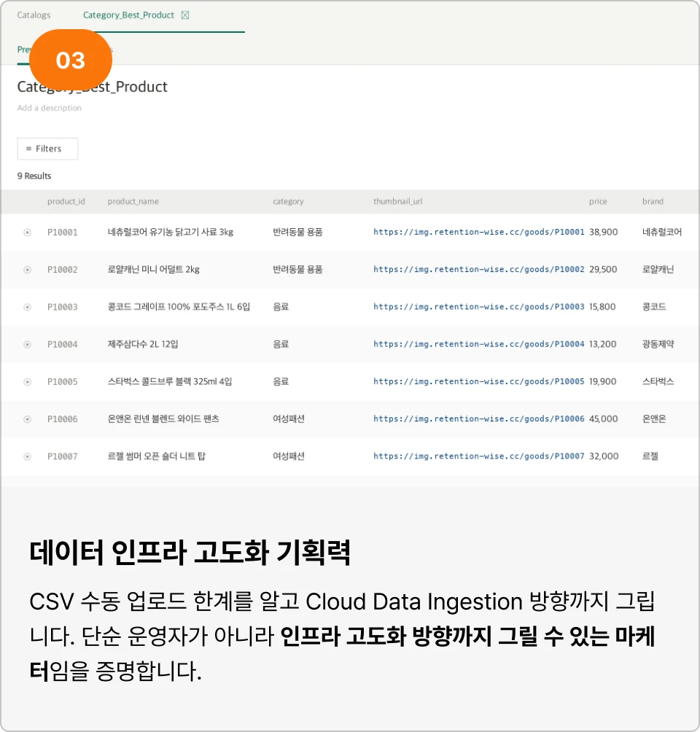Select the Category_Best_Product tab
The image size is (700, 732).
click(128, 15)
